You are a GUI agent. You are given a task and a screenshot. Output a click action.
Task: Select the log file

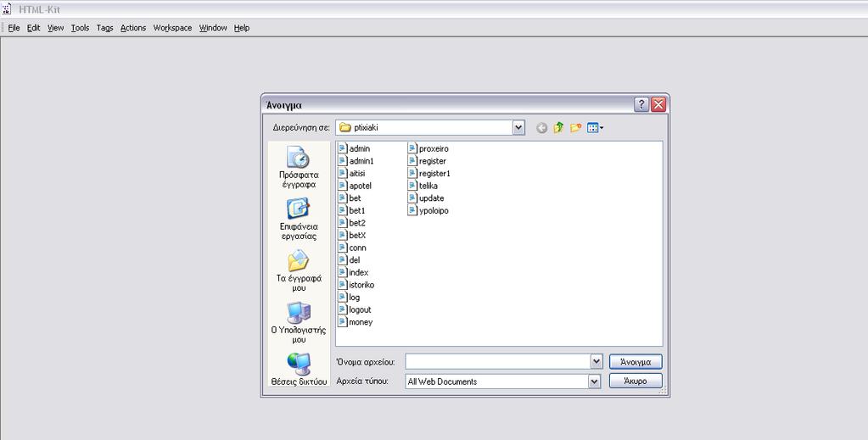pyautogui.click(x=350, y=298)
